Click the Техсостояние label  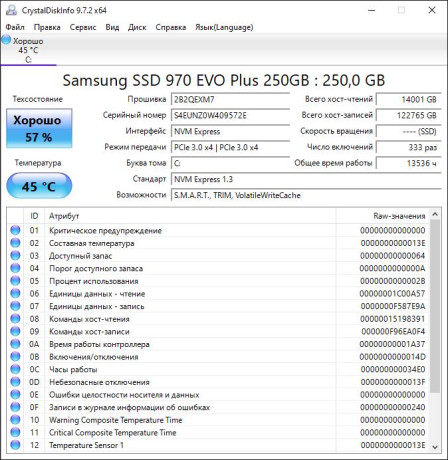[x=37, y=99]
